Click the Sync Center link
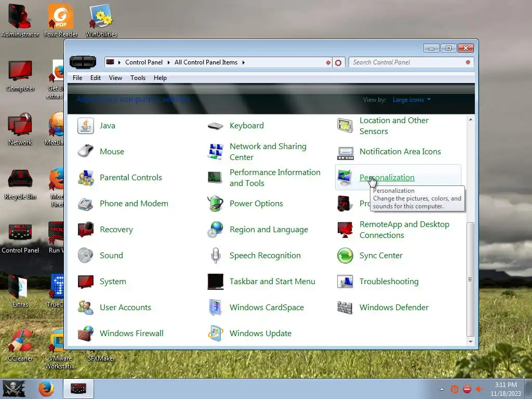This screenshot has width=532, height=399. point(381,256)
